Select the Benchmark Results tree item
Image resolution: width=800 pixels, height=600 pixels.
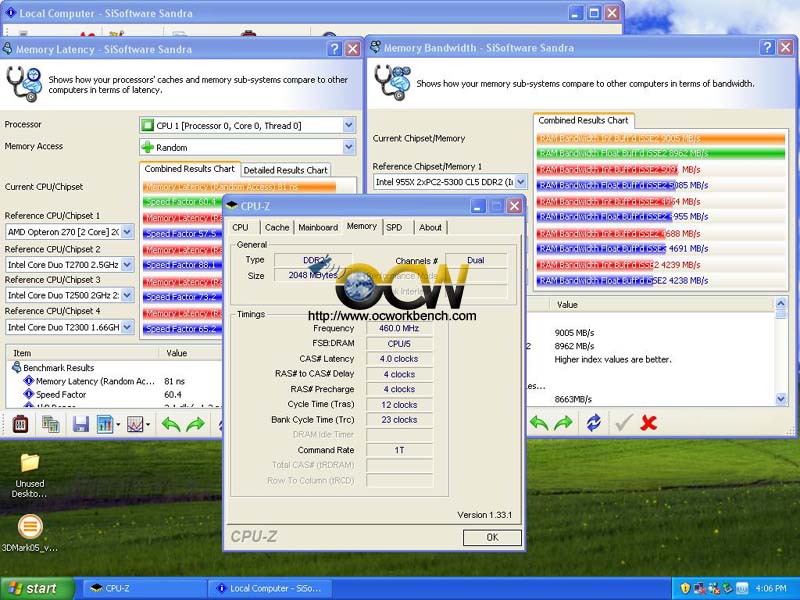point(59,367)
